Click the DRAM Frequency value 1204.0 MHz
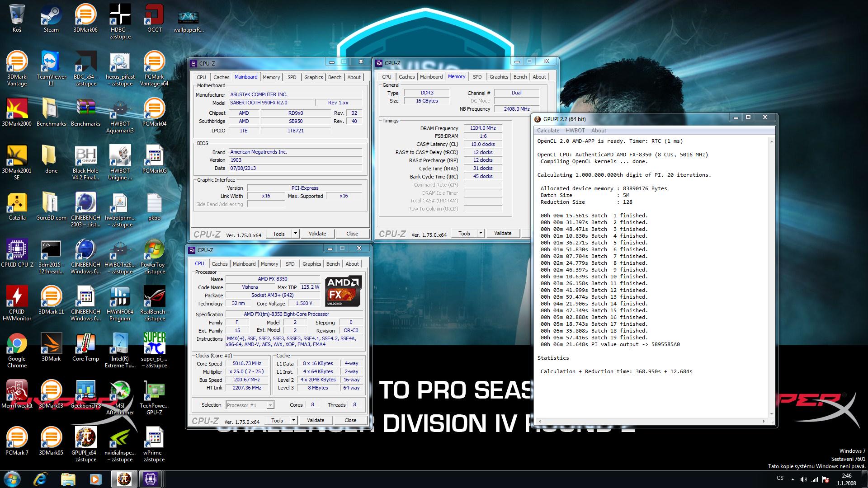Image resolution: width=868 pixels, height=488 pixels. 483,128
